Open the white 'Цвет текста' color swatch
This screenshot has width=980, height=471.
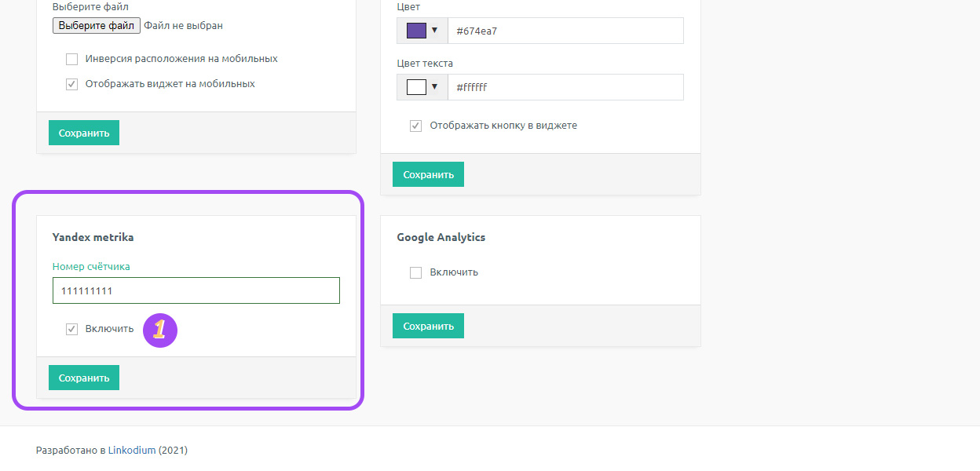416,87
